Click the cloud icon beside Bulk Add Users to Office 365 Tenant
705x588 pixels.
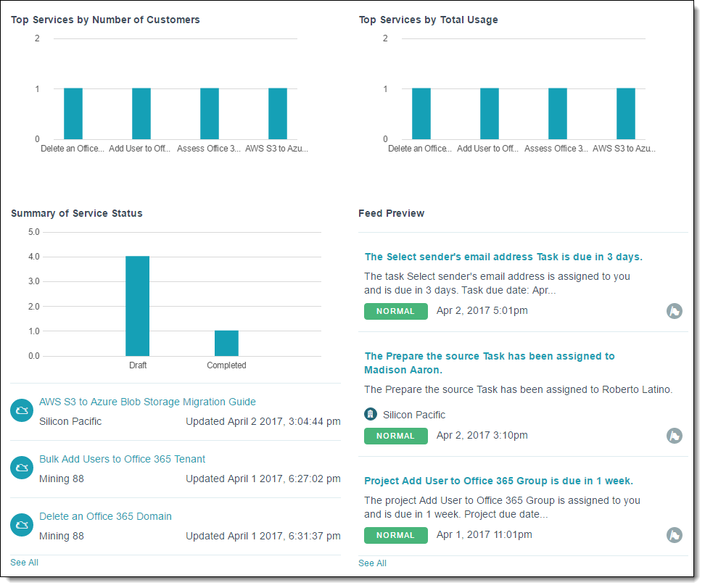coord(21,468)
